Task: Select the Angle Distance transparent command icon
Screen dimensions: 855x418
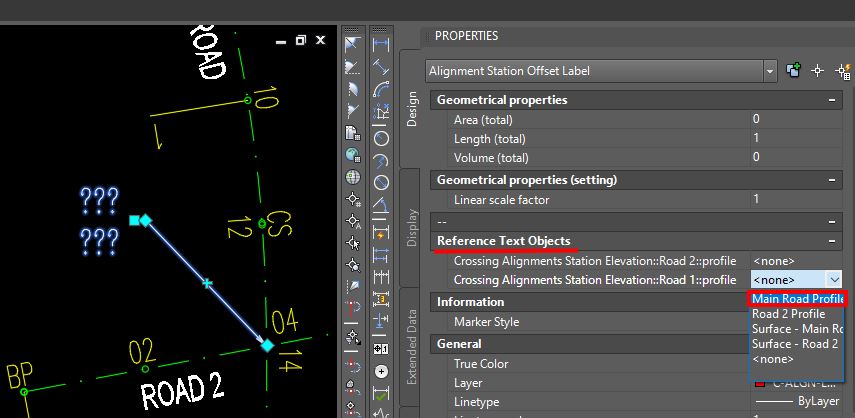Action: coord(353,45)
